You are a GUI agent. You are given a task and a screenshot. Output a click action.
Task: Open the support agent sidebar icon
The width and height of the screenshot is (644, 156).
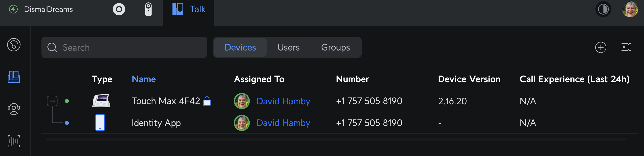pyautogui.click(x=14, y=109)
